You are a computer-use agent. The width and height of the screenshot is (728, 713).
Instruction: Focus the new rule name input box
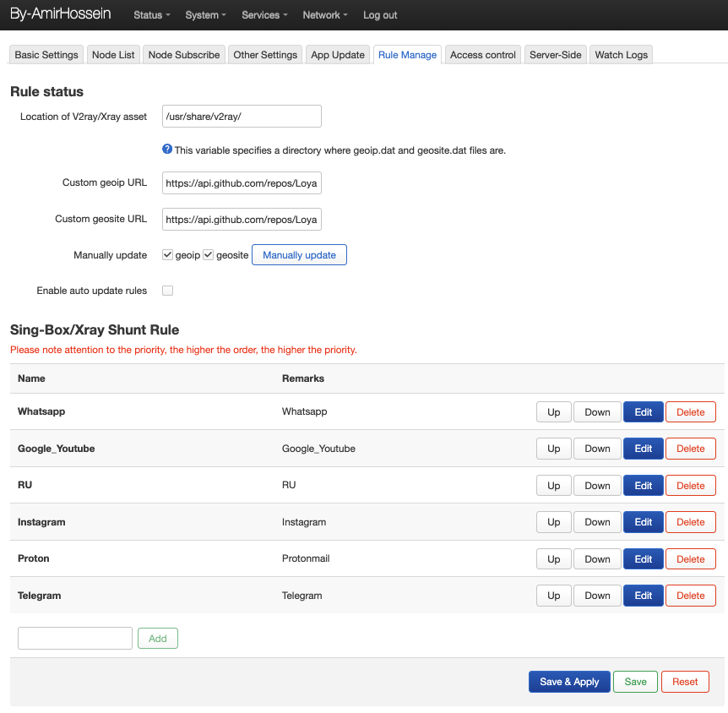tap(75, 638)
